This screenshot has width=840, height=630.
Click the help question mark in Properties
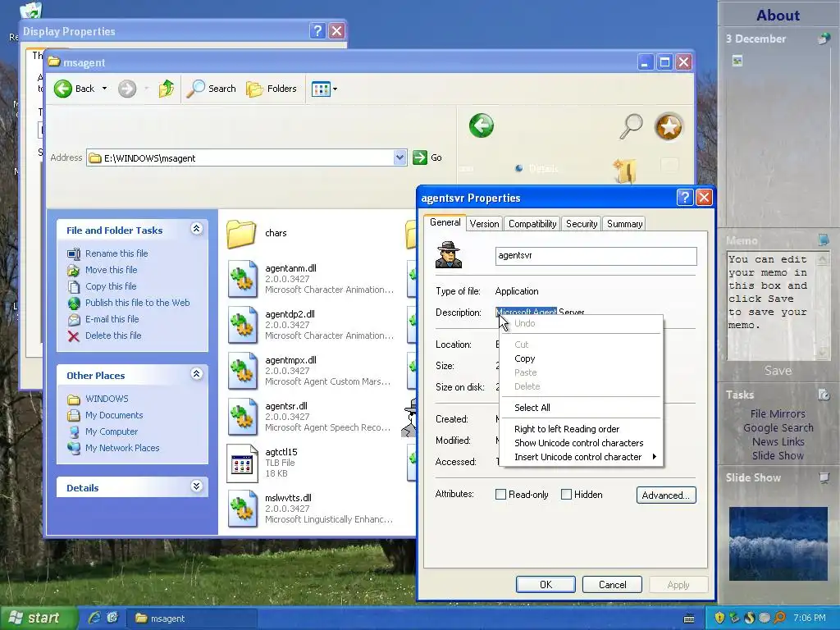tap(685, 198)
